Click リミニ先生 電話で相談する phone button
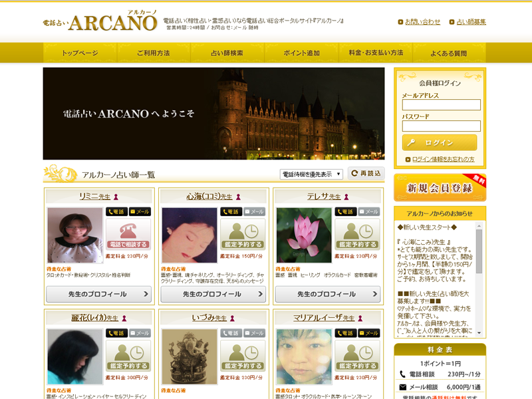This screenshot has width=532, height=399. click(128, 235)
